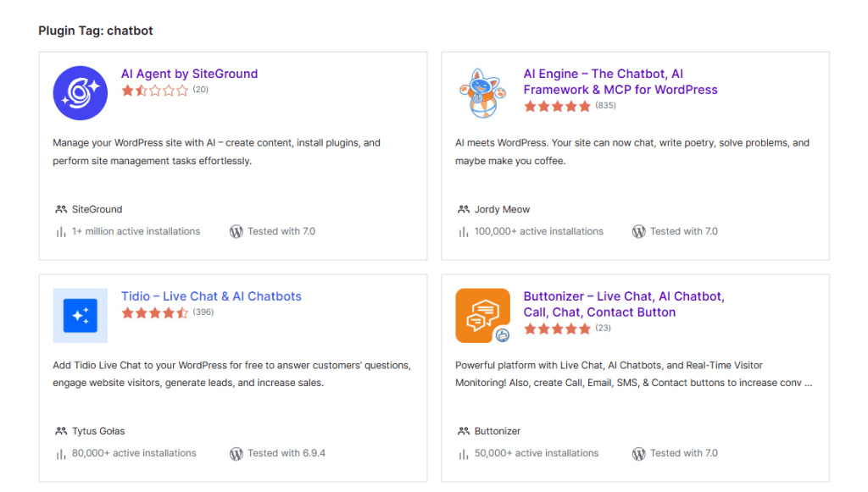Viewport: 868px width, 492px height.
Task: Click the Plugin Tag: chatbot heading
Action: pyautogui.click(x=95, y=31)
